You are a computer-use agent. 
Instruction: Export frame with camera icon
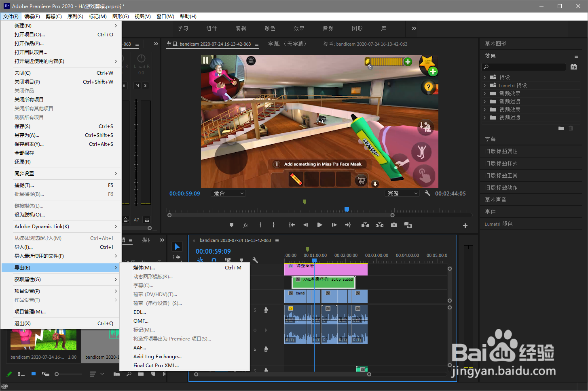394,225
